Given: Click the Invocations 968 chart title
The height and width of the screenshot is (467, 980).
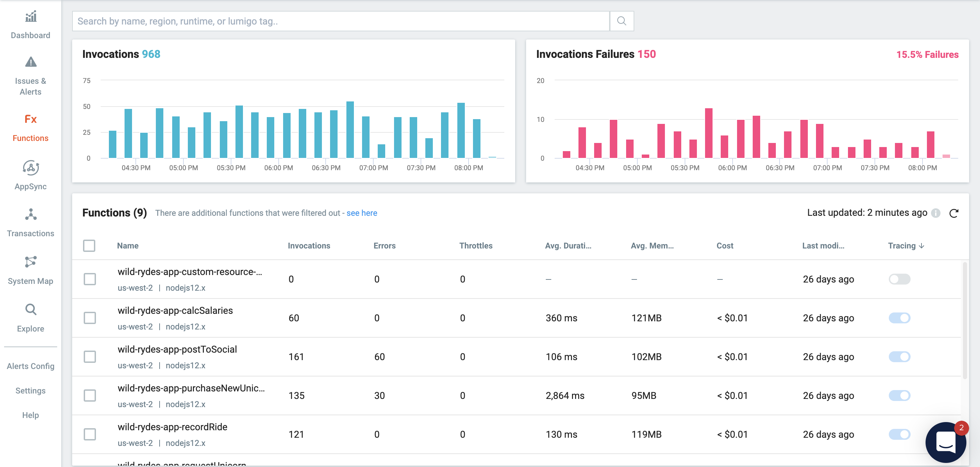Looking at the screenshot, I should pos(121,54).
